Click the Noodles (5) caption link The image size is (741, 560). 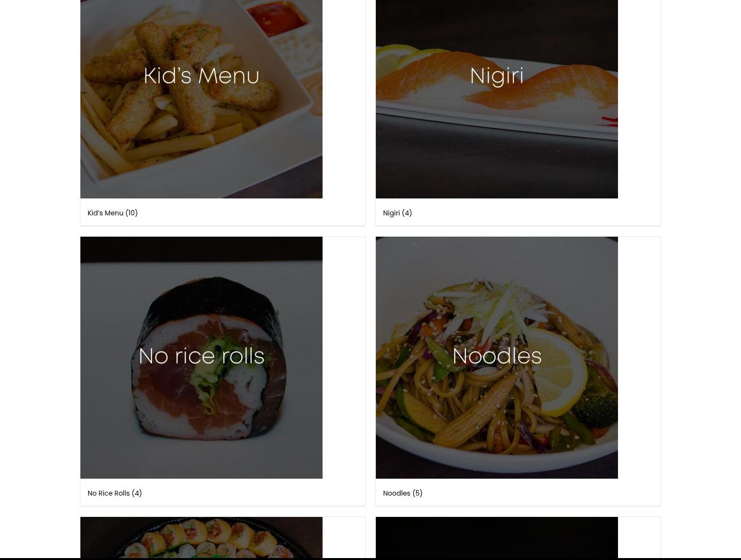pos(402,493)
